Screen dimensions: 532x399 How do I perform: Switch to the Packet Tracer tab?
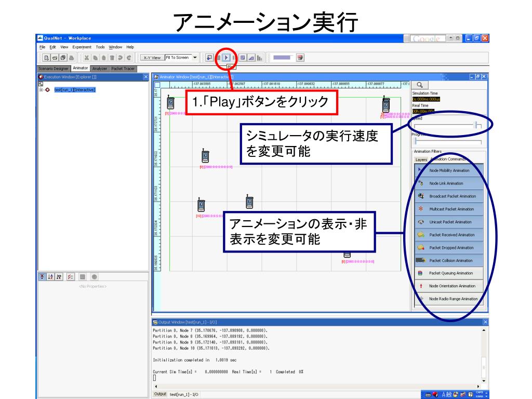pyautogui.click(x=123, y=69)
